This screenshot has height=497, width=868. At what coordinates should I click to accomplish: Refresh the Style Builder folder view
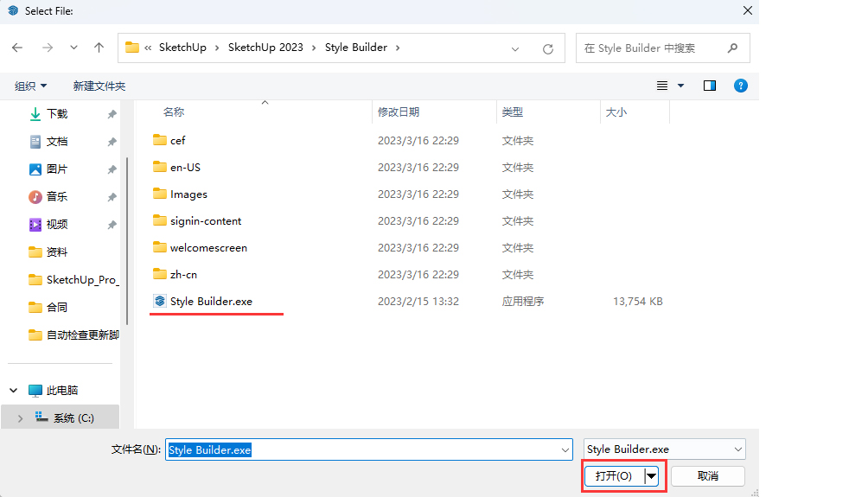pyautogui.click(x=548, y=48)
